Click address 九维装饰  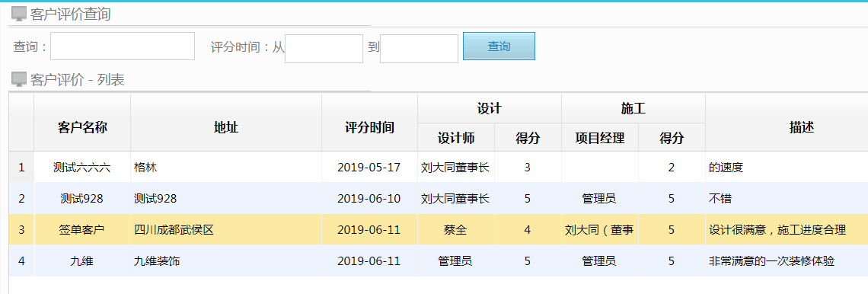click(x=157, y=260)
